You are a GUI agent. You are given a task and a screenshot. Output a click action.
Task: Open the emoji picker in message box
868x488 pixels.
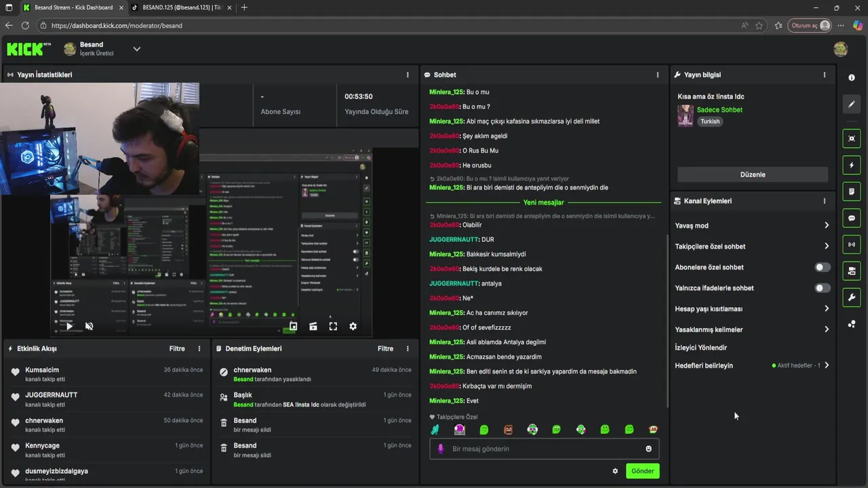point(648,449)
